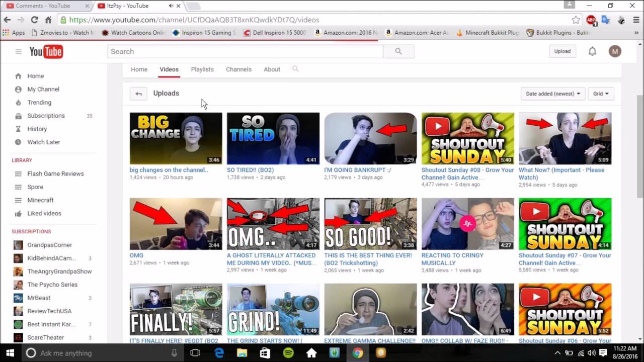The image size is (644, 362).
Task: Mute the tab via its speaker icon
Action: tap(171, 6)
